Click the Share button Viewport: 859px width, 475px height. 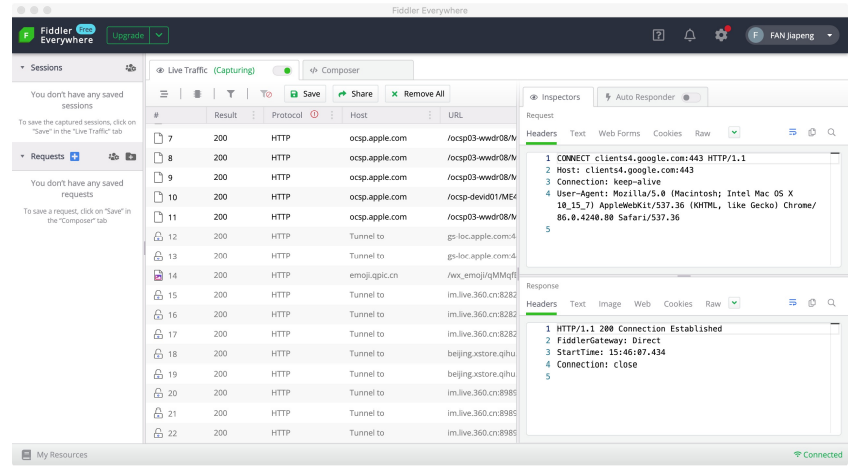pos(356,94)
